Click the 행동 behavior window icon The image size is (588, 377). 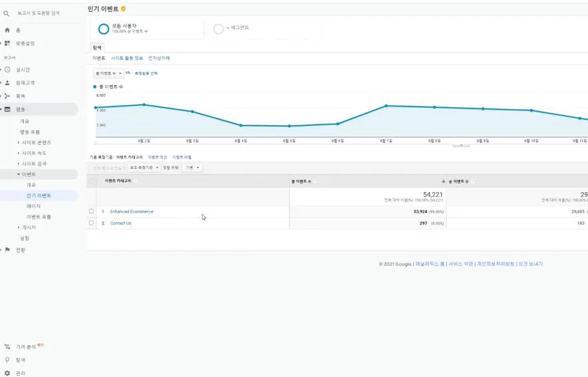pyautogui.click(x=7, y=109)
